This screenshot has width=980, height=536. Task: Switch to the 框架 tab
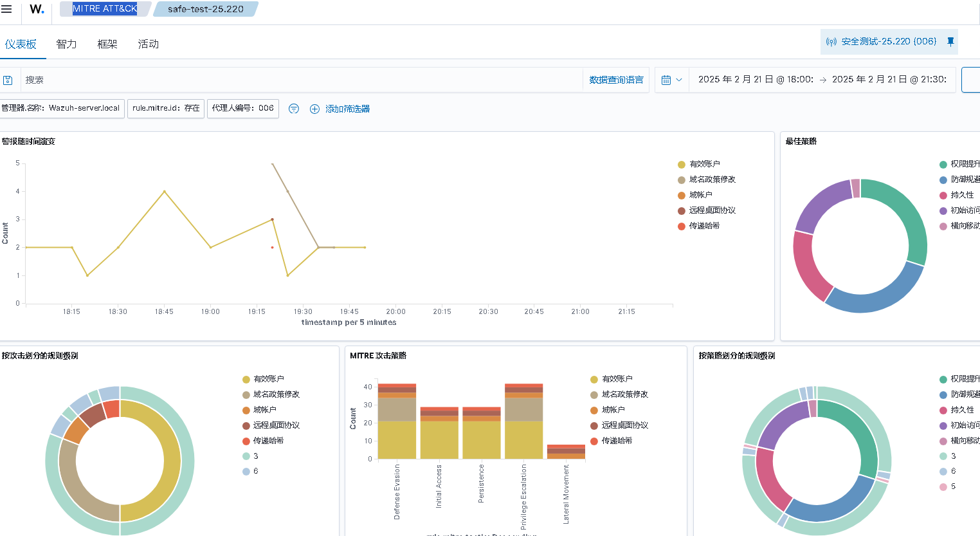[107, 44]
